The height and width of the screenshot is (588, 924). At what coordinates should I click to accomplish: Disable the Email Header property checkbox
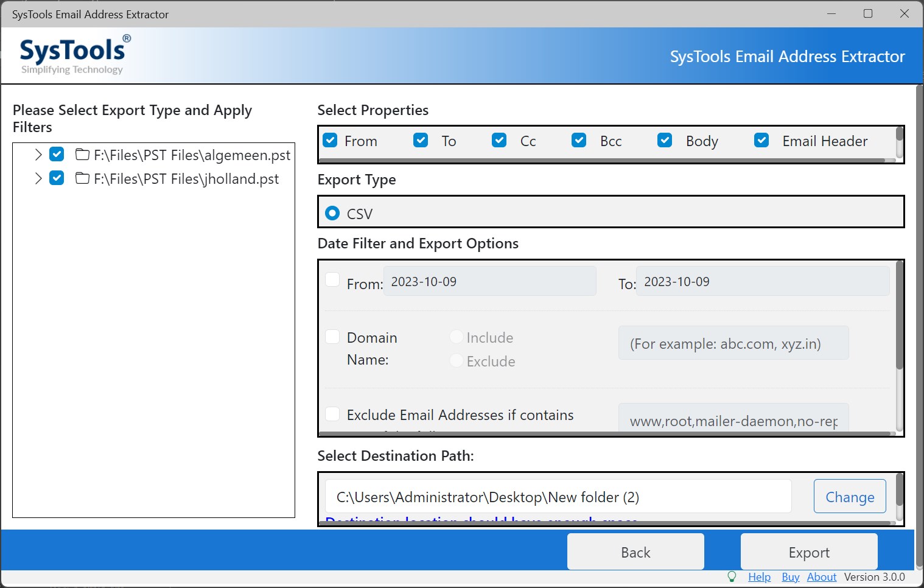(x=761, y=141)
